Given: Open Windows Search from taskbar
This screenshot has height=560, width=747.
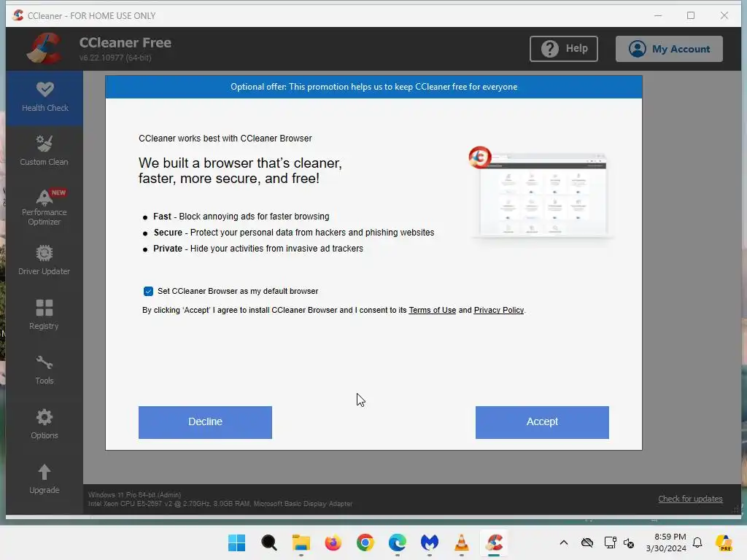Looking at the screenshot, I should point(268,542).
